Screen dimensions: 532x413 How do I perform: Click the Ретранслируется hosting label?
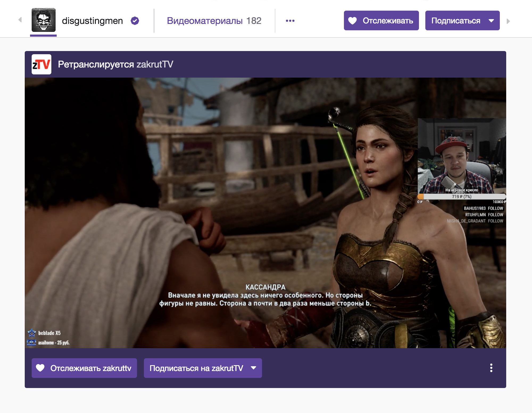pyautogui.click(x=96, y=64)
